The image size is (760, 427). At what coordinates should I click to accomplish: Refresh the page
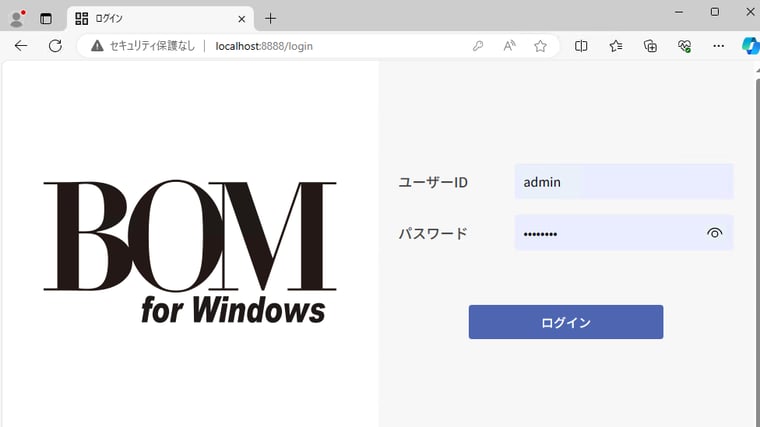(55, 46)
